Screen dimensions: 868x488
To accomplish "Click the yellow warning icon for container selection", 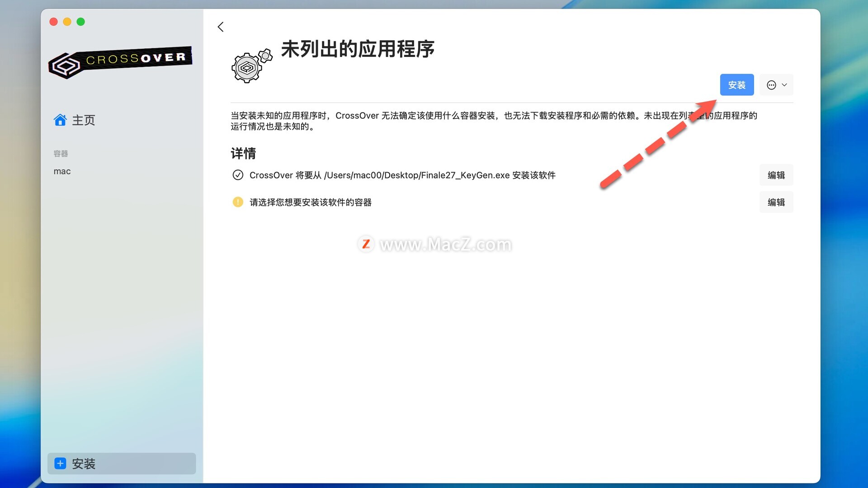I will [x=238, y=202].
